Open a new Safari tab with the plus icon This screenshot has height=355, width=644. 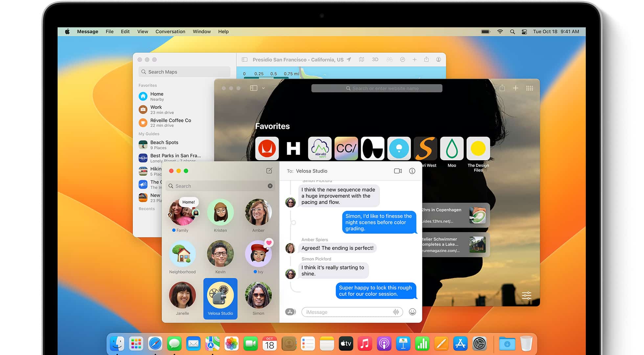(516, 88)
